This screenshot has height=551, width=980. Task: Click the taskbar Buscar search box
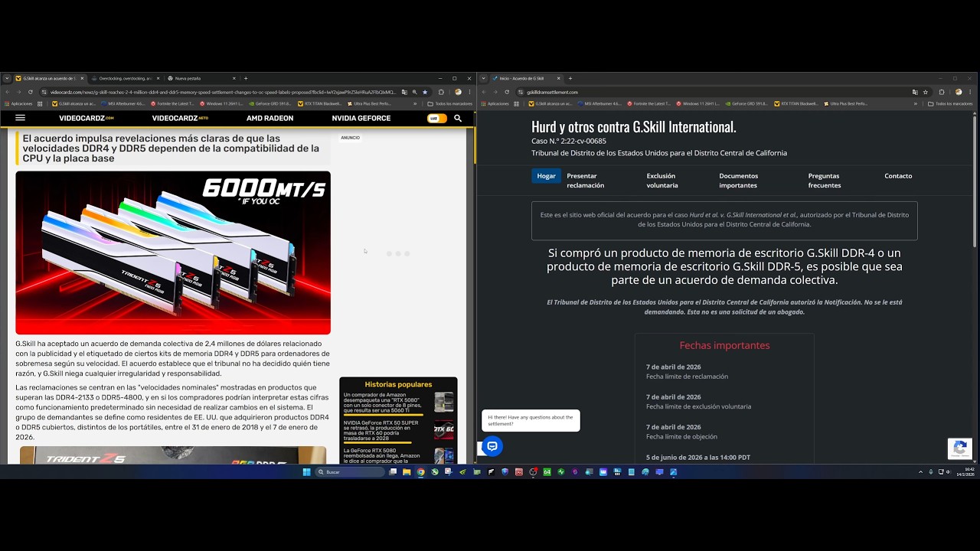(x=351, y=472)
